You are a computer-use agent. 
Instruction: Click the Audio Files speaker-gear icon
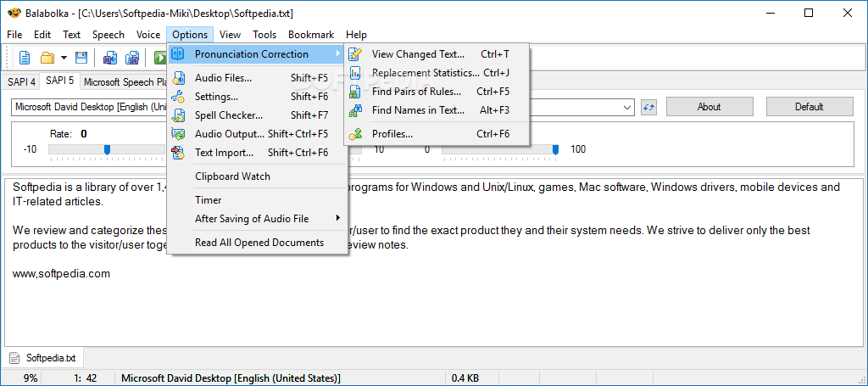click(178, 79)
